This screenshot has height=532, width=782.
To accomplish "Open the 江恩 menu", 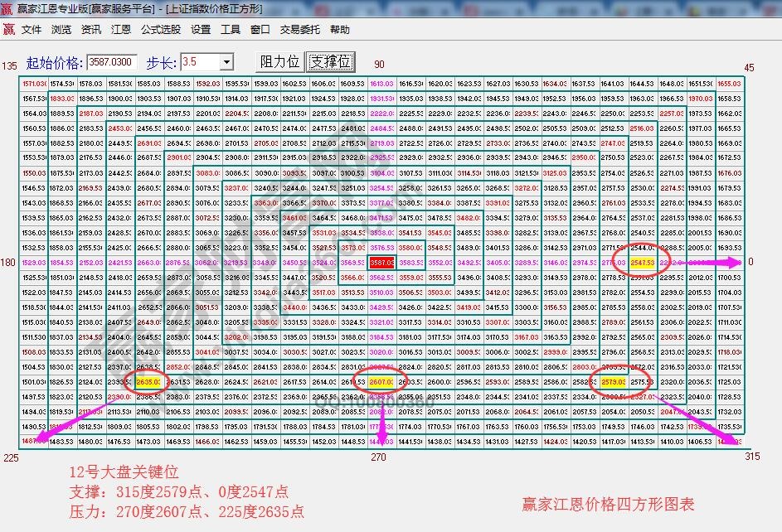I will [x=121, y=29].
